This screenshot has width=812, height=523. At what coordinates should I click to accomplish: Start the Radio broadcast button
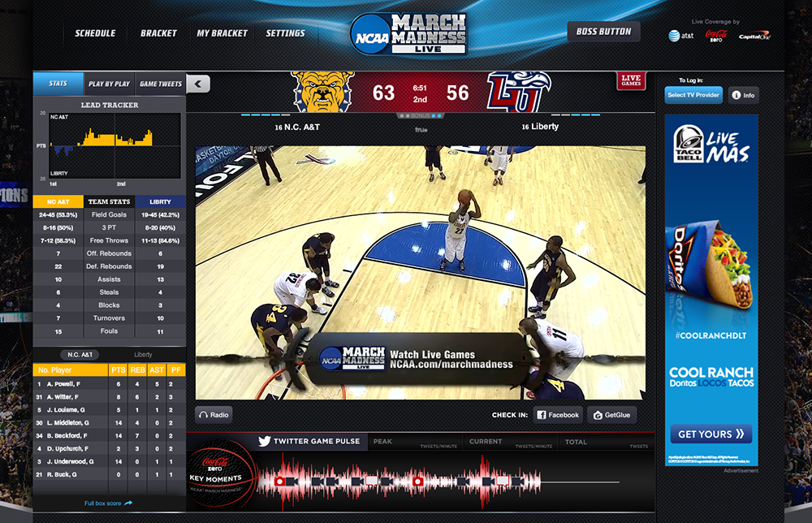click(x=214, y=415)
